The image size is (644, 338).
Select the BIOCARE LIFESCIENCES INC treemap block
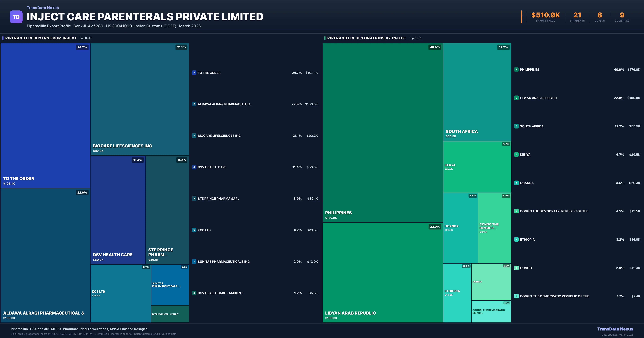[x=140, y=99]
